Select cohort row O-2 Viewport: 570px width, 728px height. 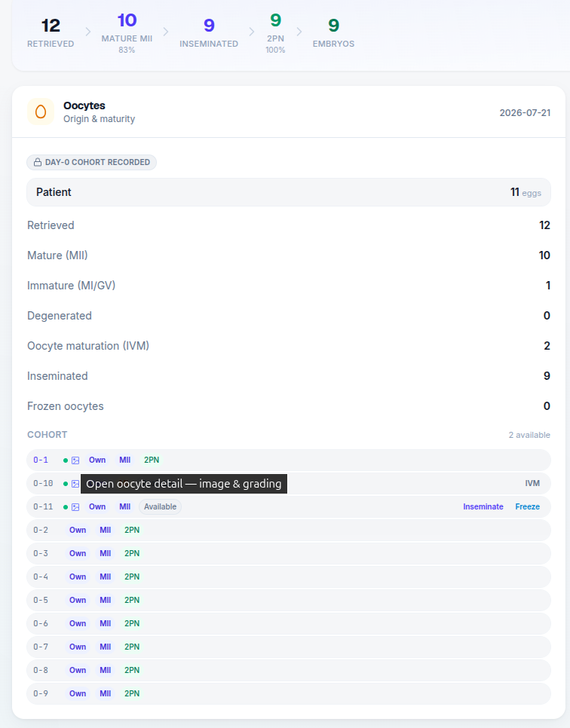pyautogui.click(x=289, y=531)
